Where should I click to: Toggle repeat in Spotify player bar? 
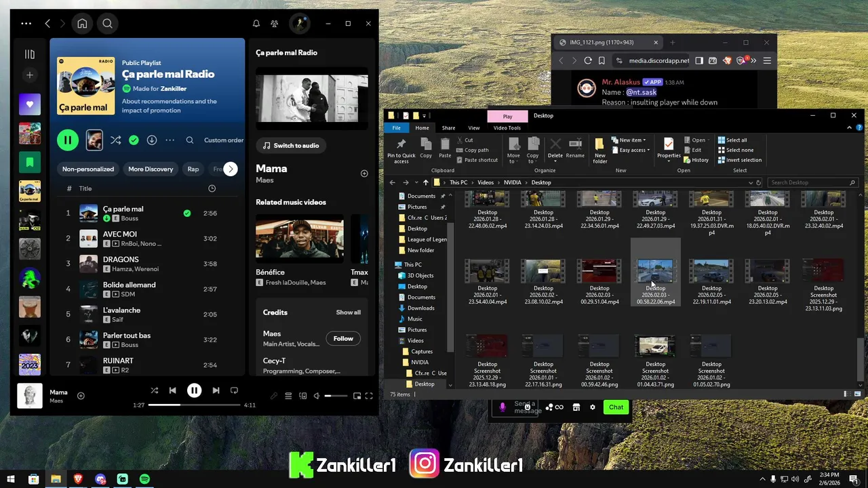234,390
